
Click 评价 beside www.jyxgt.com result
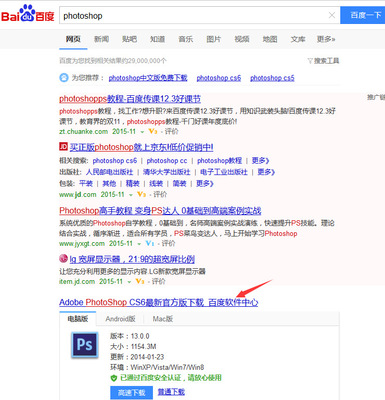pos(168,243)
